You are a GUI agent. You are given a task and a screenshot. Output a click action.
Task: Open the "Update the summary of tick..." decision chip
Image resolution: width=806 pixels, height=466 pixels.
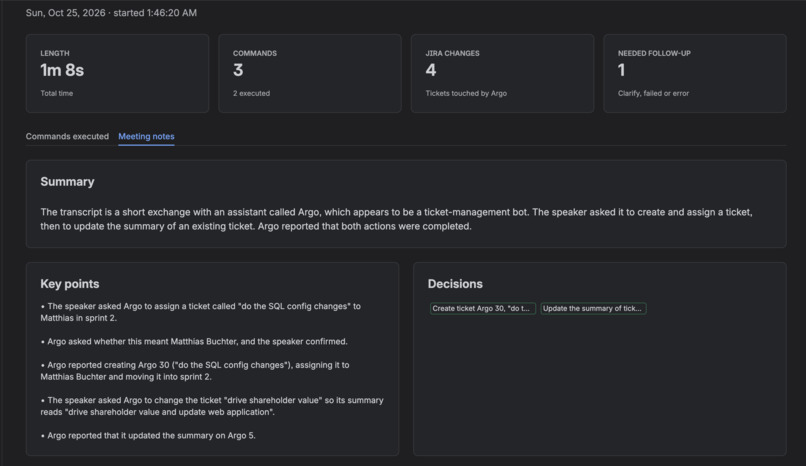593,308
